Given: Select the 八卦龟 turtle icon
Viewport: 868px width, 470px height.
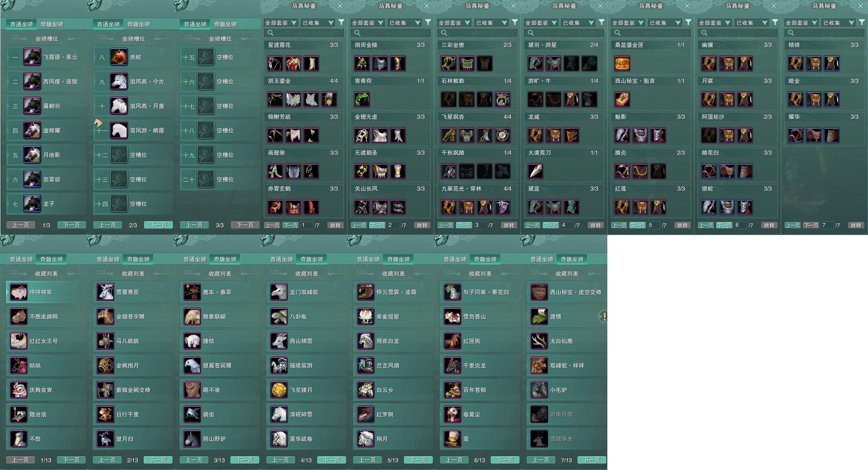Looking at the screenshot, I should tap(279, 316).
